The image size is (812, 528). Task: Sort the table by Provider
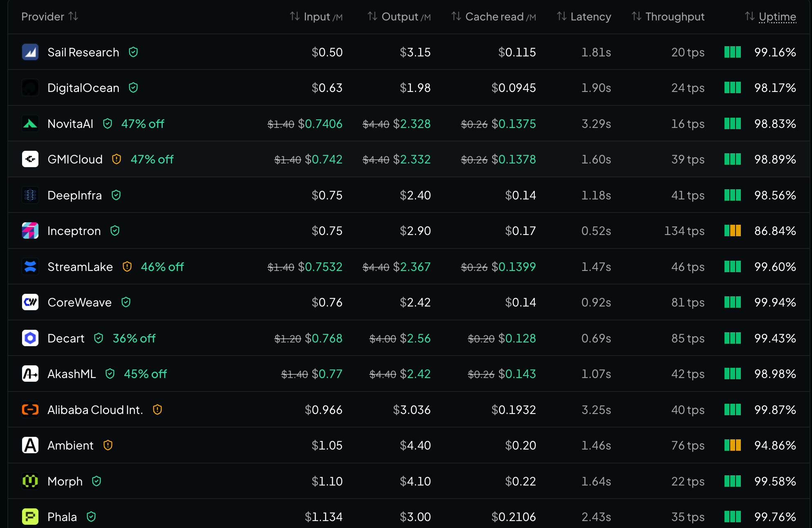point(49,17)
